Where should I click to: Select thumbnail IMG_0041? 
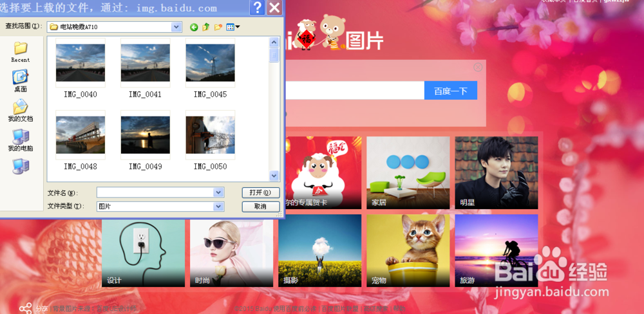pyautogui.click(x=146, y=63)
